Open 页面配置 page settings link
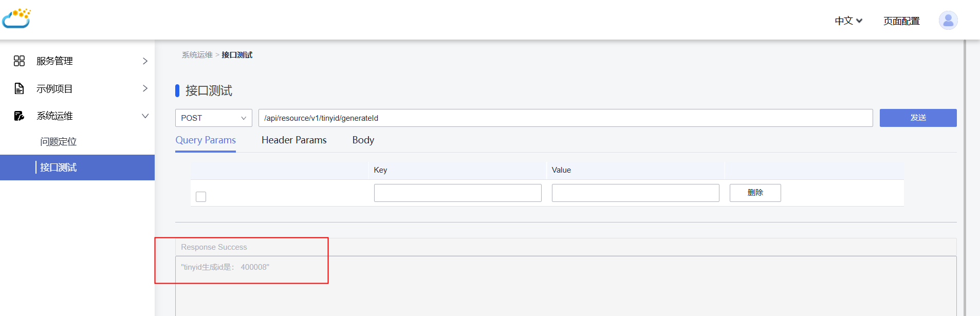980x316 pixels. coord(901,21)
